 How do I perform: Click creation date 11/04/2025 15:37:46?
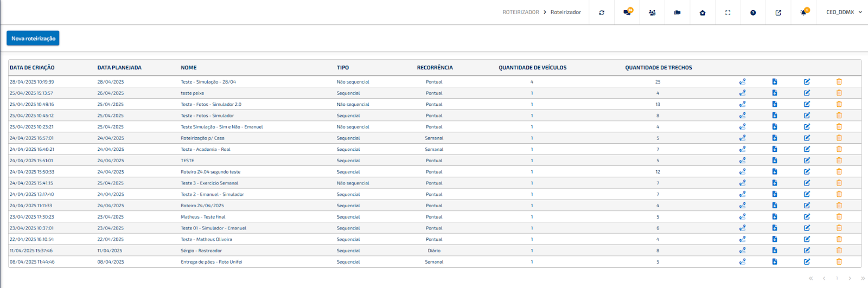click(x=31, y=251)
